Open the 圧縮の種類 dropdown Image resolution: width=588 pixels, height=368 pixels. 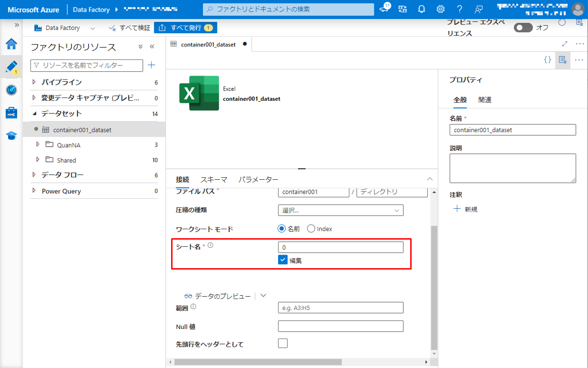click(340, 210)
